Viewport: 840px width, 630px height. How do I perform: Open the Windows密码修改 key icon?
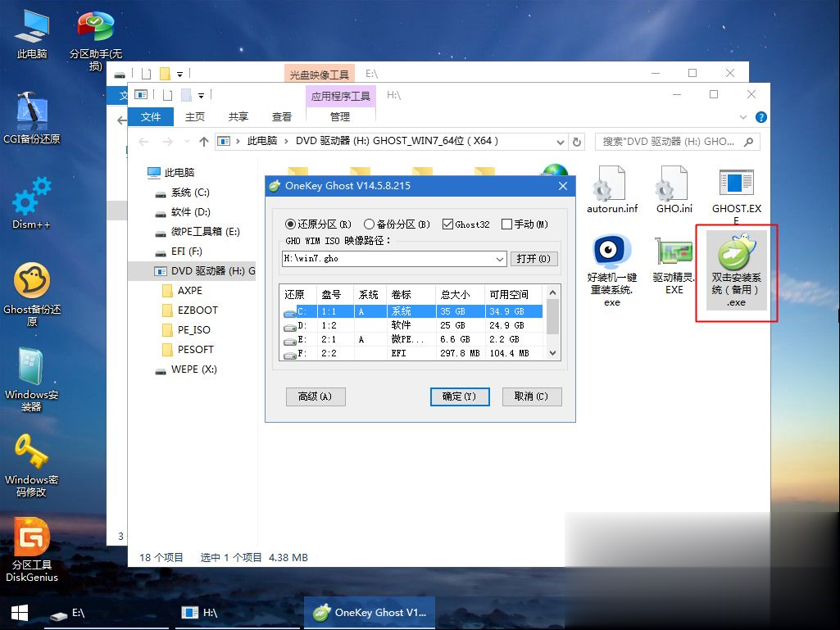click(x=31, y=465)
